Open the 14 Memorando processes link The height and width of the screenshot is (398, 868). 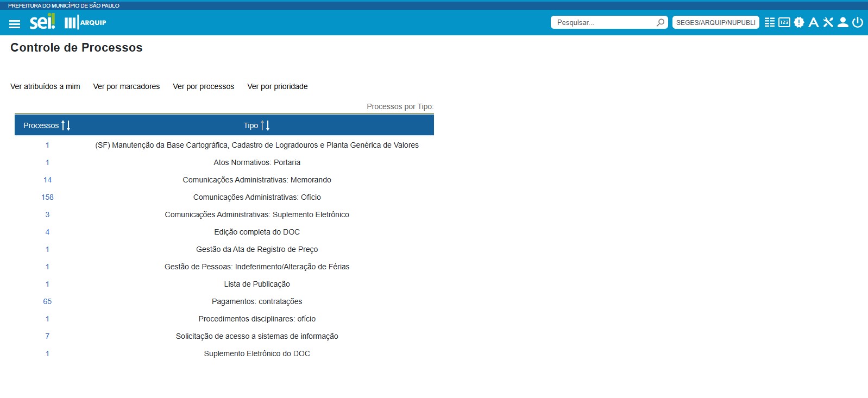47,180
